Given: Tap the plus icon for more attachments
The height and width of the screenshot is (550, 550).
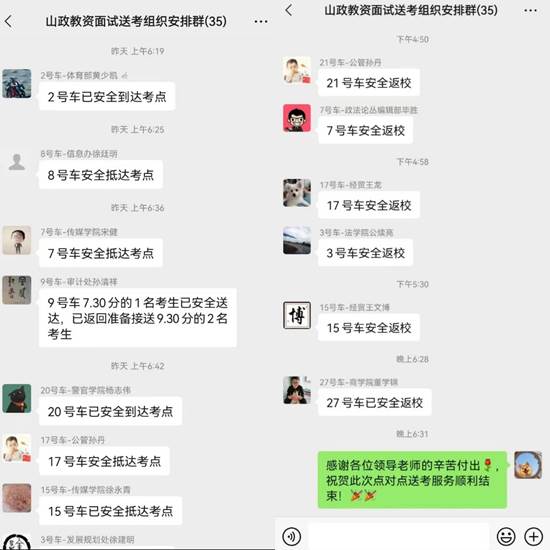Looking at the screenshot, I should tap(534, 536).
